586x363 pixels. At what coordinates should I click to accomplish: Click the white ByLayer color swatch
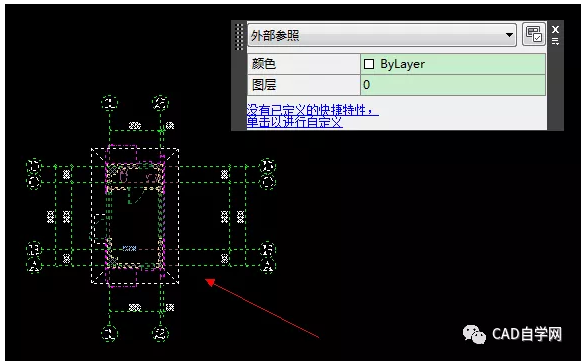pyautogui.click(x=369, y=64)
